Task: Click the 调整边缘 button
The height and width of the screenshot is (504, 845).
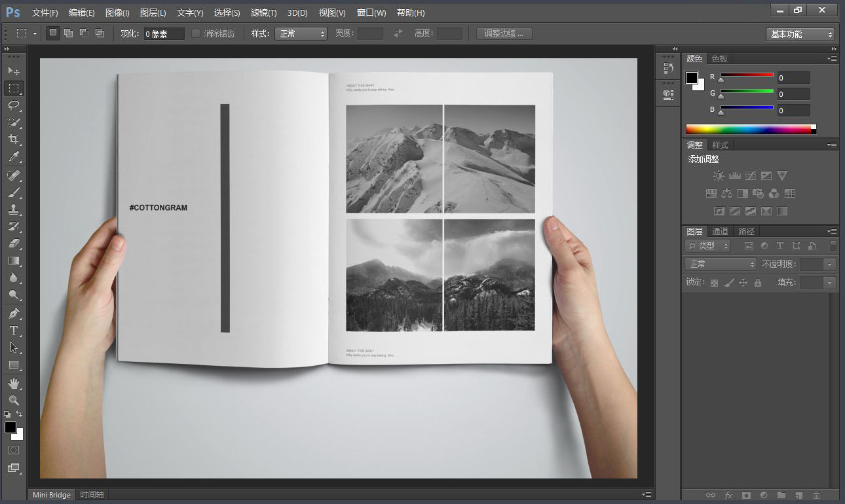Action: (504, 33)
